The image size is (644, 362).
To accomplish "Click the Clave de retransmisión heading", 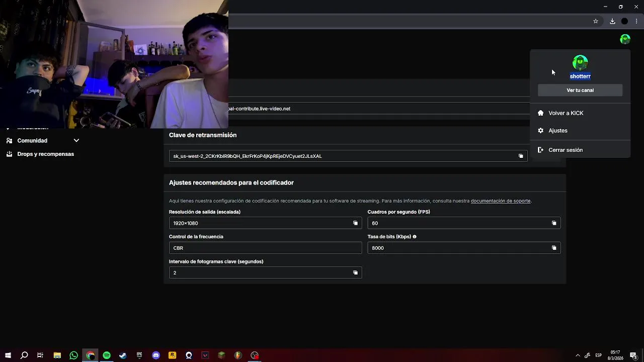I will click(x=203, y=135).
